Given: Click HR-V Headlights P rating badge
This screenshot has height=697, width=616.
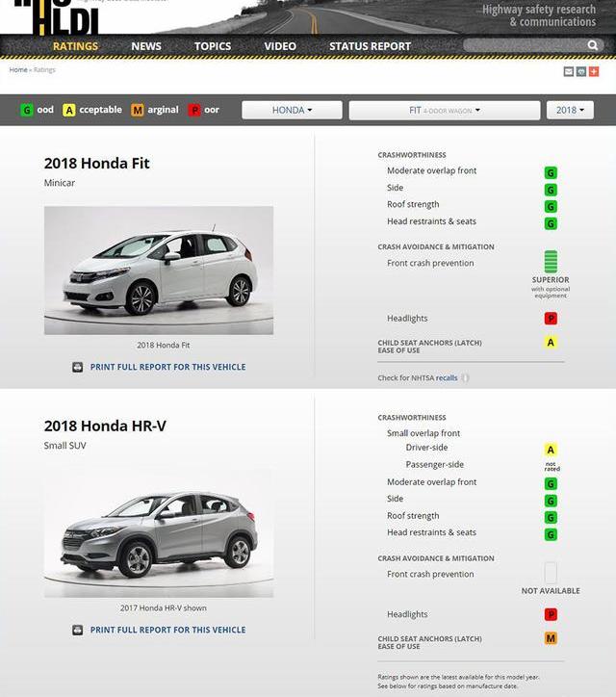Looking at the screenshot, I should pos(551,614).
